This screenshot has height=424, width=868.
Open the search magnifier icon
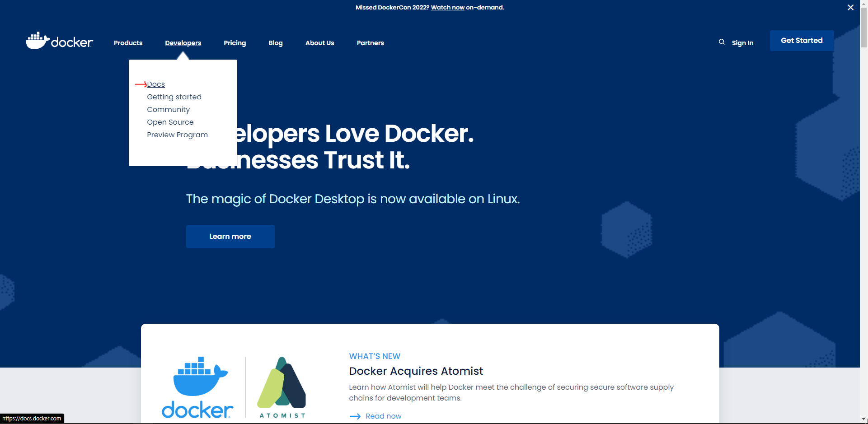click(722, 42)
